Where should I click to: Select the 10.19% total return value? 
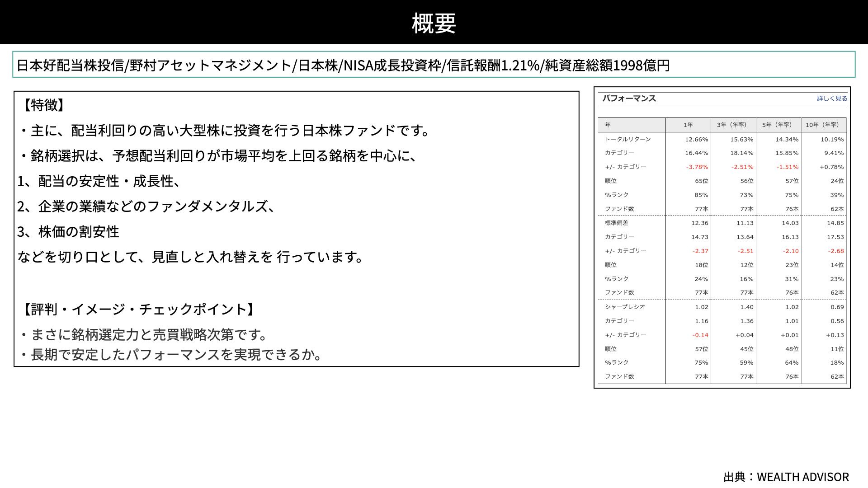point(832,140)
